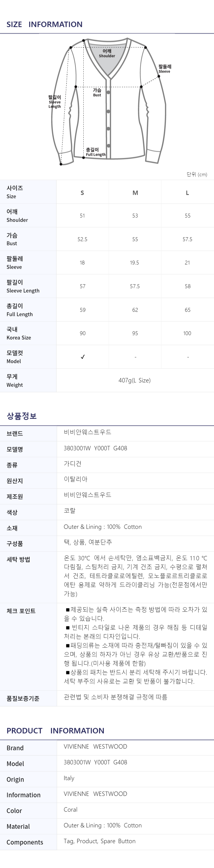The height and width of the screenshot is (868, 214).
Task: Click the Shoulder label on diagram
Action: [107, 53]
